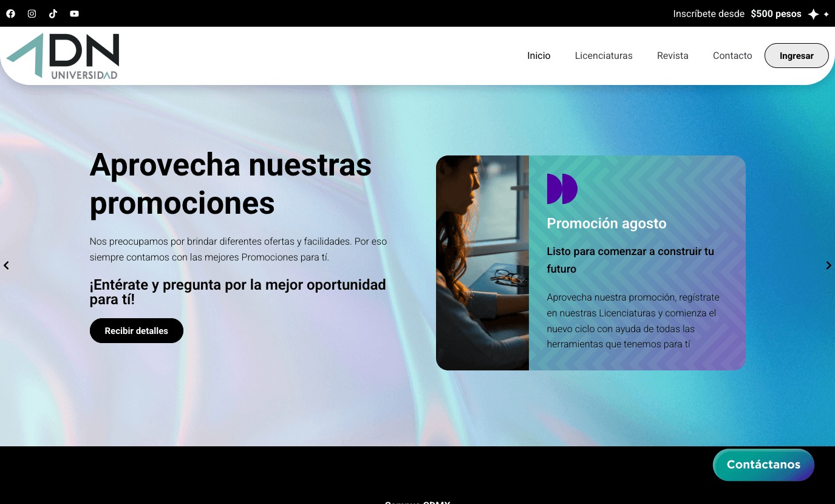Screen dimensions: 835x504
Task: Open the Contacto menu item
Action: [x=732, y=56]
